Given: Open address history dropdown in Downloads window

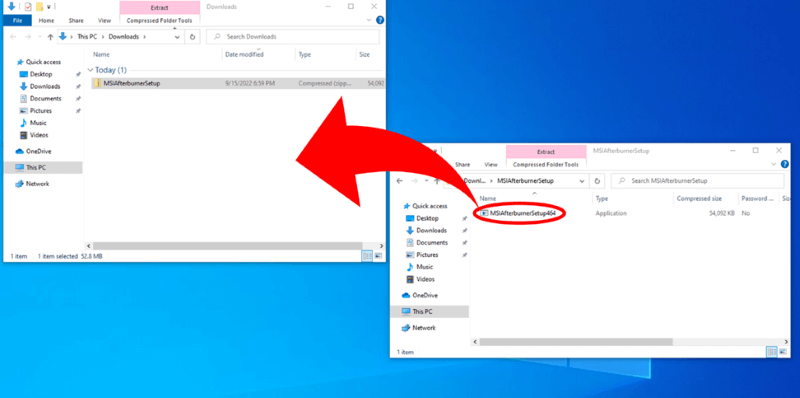Looking at the screenshot, I should pyautogui.click(x=177, y=37).
